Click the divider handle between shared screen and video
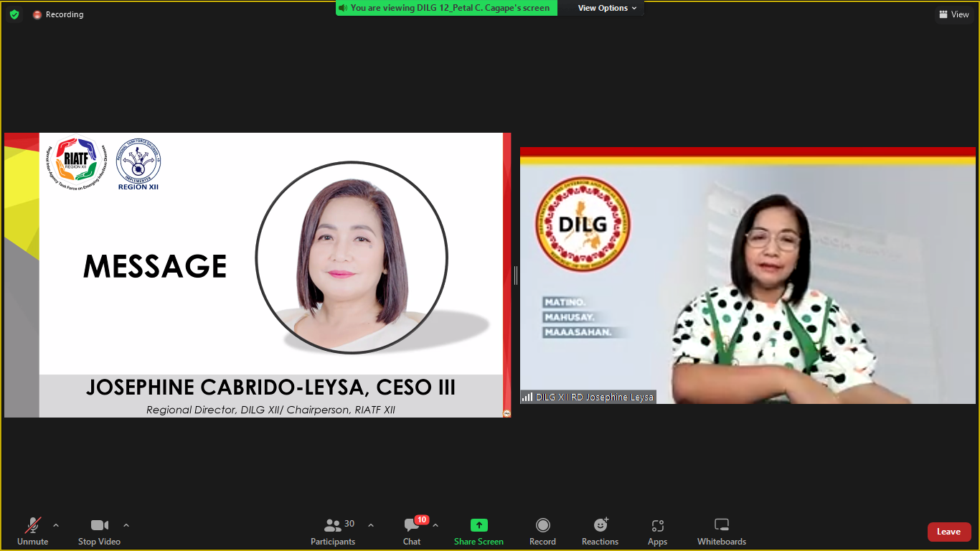 (515, 275)
